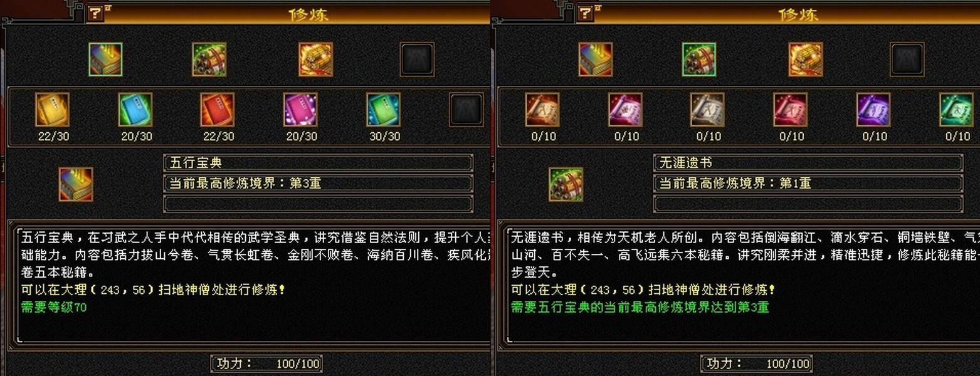This screenshot has width=980, height=376.
Task: Select the blue skill book showing 20/30
Action: coord(135,110)
